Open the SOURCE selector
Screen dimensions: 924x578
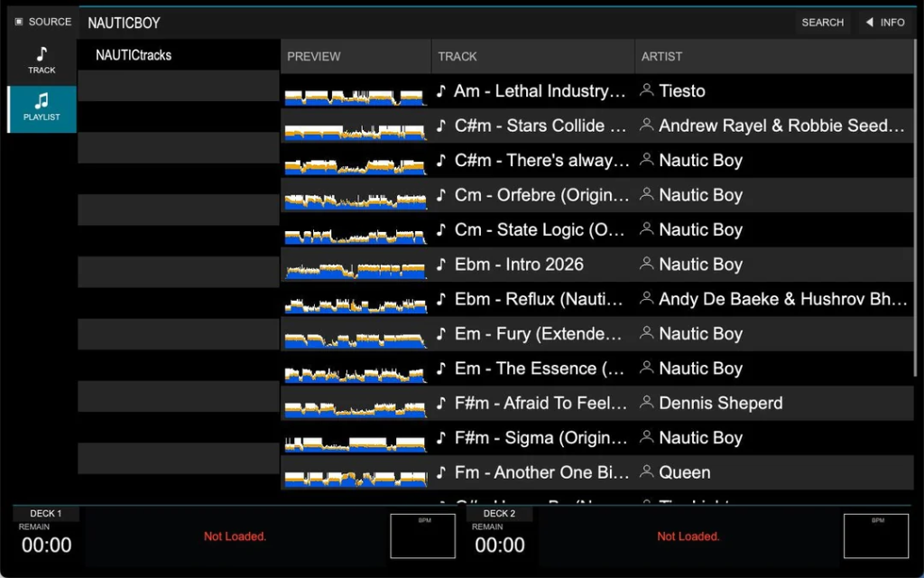42,22
